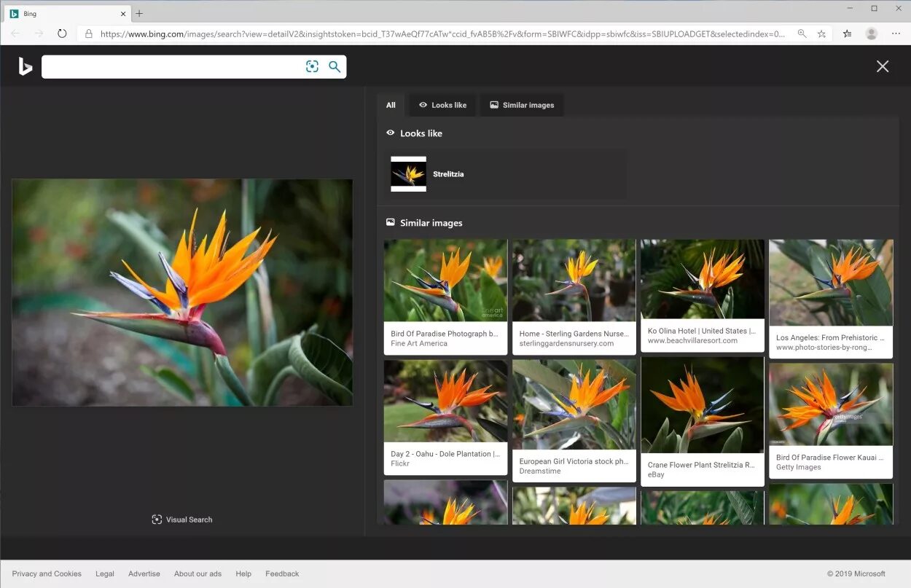Open the Legal footer link

(105, 573)
